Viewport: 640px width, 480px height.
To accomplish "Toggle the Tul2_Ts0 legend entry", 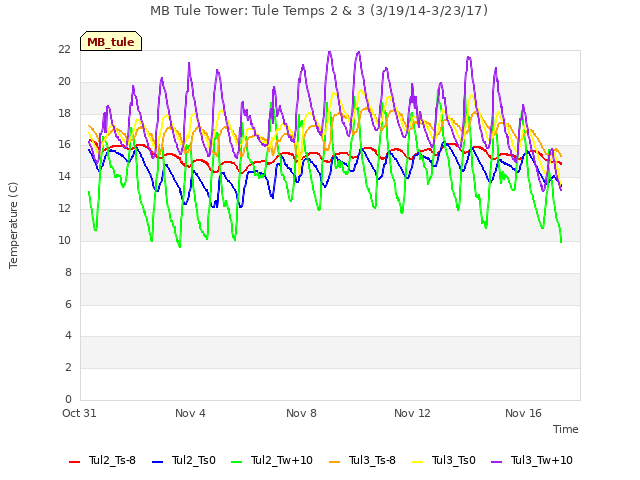I will [x=184, y=460].
